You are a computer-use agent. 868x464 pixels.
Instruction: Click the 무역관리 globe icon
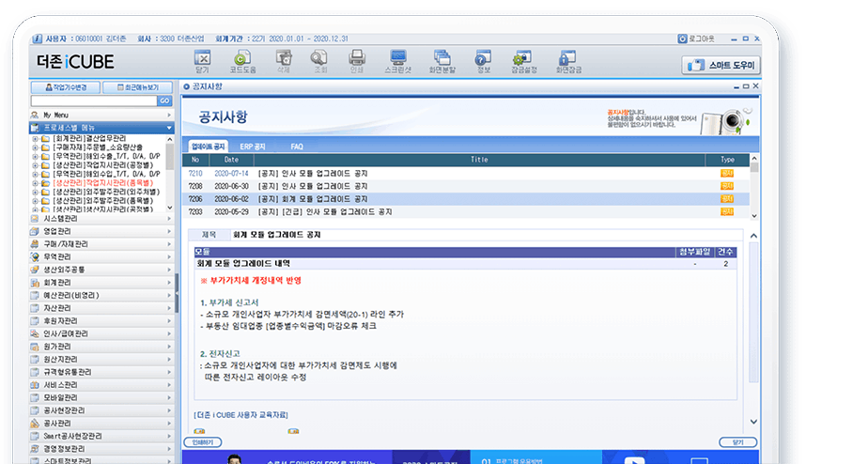[35, 257]
